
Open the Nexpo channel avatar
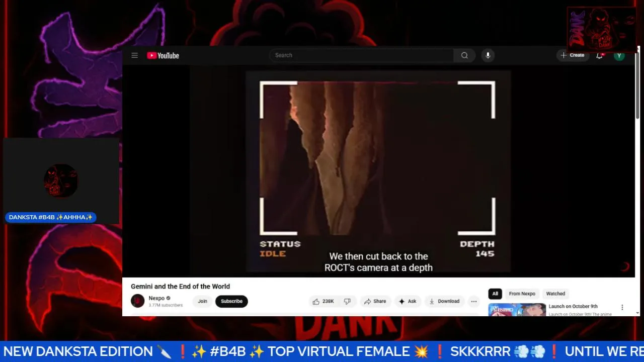pos(137,301)
